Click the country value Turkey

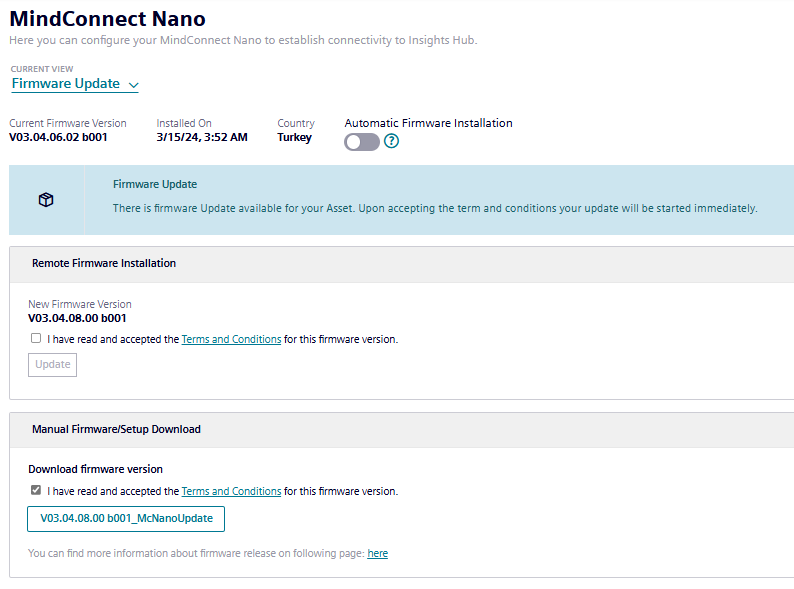[x=295, y=137]
